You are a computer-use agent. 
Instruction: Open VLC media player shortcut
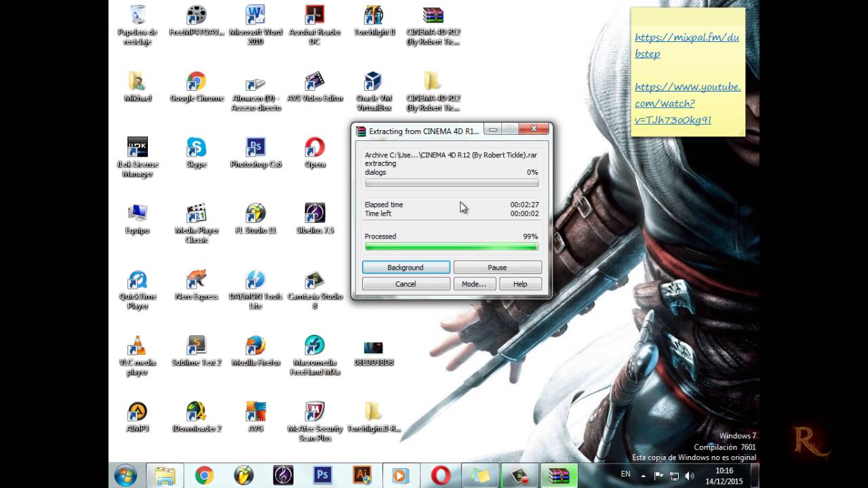click(138, 355)
